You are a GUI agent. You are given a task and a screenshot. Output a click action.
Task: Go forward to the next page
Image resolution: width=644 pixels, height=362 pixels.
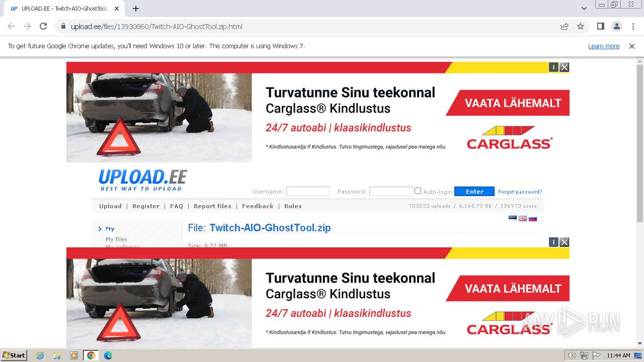click(27, 26)
